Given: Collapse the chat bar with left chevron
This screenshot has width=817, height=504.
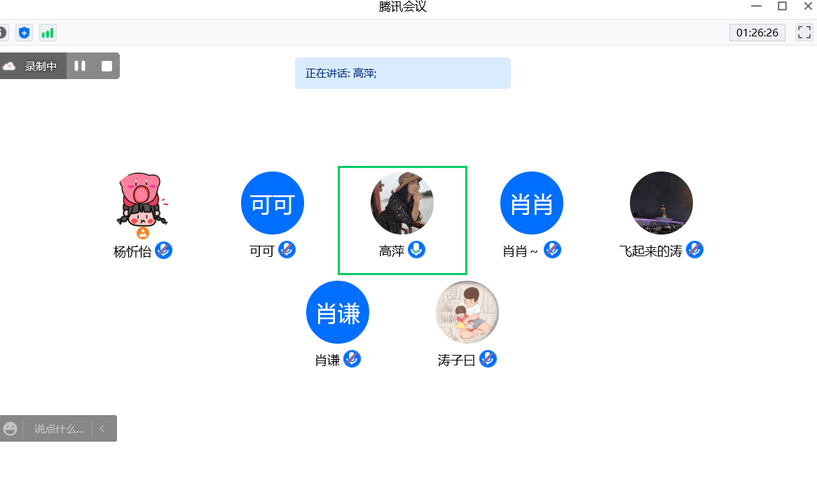Looking at the screenshot, I should [102, 428].
